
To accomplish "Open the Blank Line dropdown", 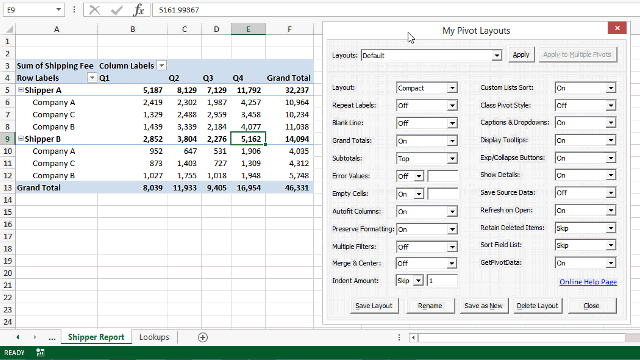I will (452, 123).
